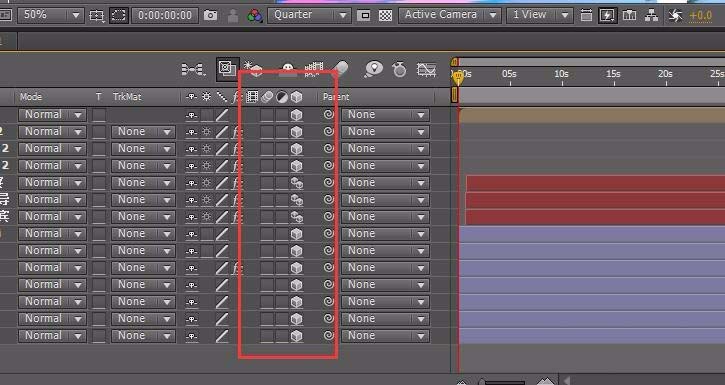Open bottom layer's Normal blending mode dropdown

coord(52,336)
